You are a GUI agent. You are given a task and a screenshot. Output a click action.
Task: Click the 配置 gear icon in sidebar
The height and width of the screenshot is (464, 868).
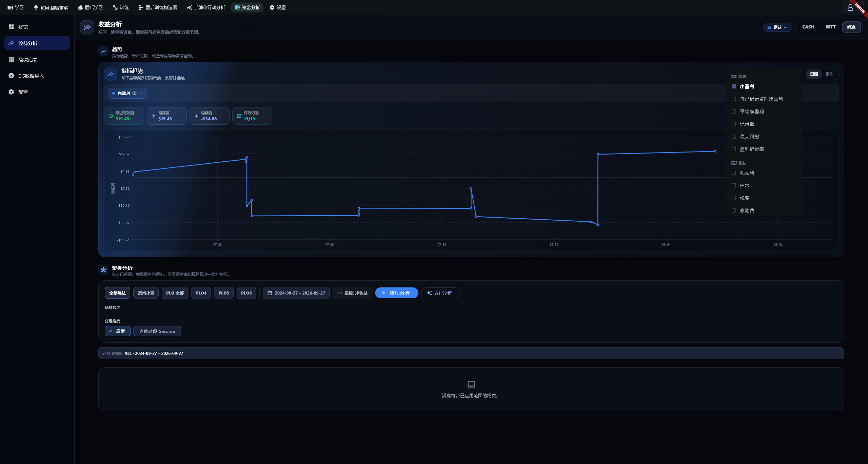point(11,92)
